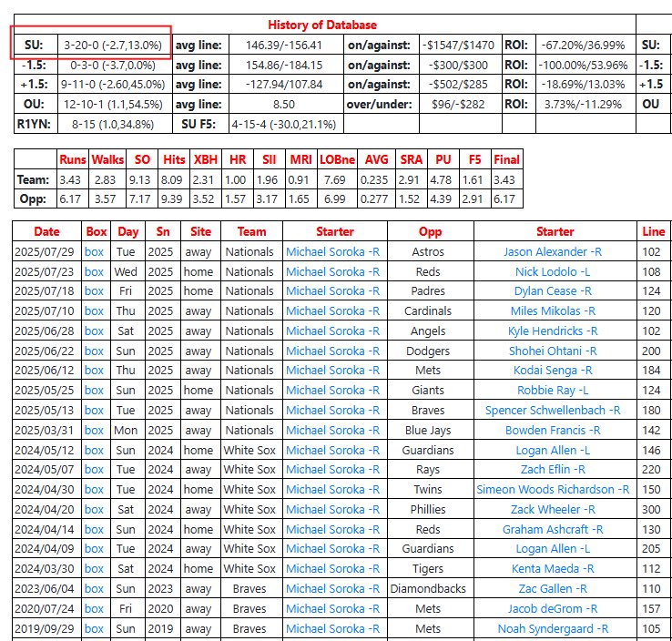Viewport: 672px width, 641px height.
Task: Open Robbie Ray -L starter link
Action: (x=553, y=390)
